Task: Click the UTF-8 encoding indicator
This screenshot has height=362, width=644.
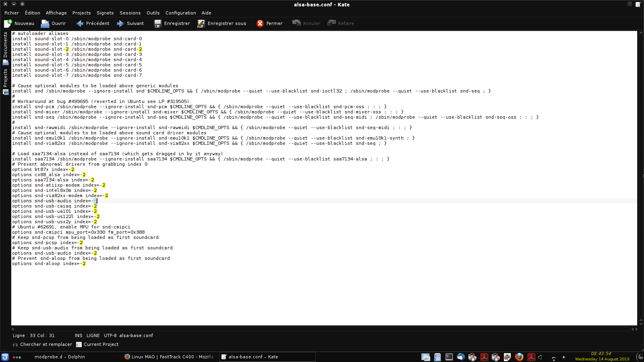Action: pyautogui.click(x=110, y=335)
